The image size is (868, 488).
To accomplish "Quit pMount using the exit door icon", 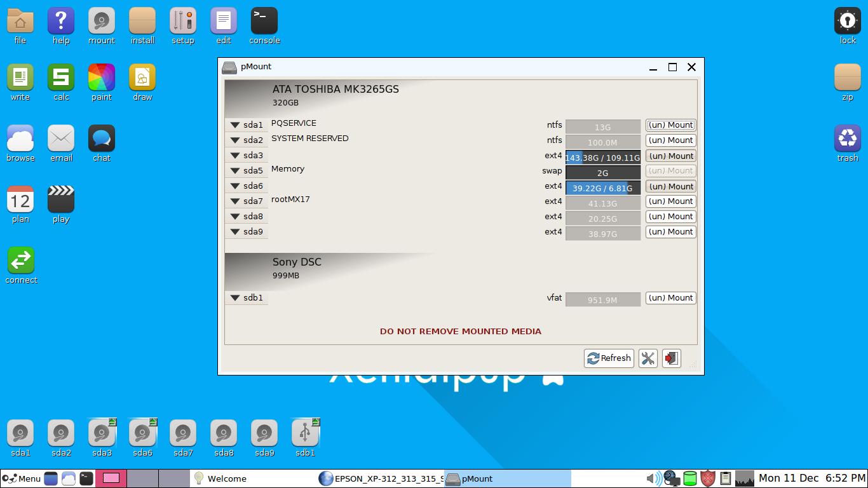I will 671,358.
